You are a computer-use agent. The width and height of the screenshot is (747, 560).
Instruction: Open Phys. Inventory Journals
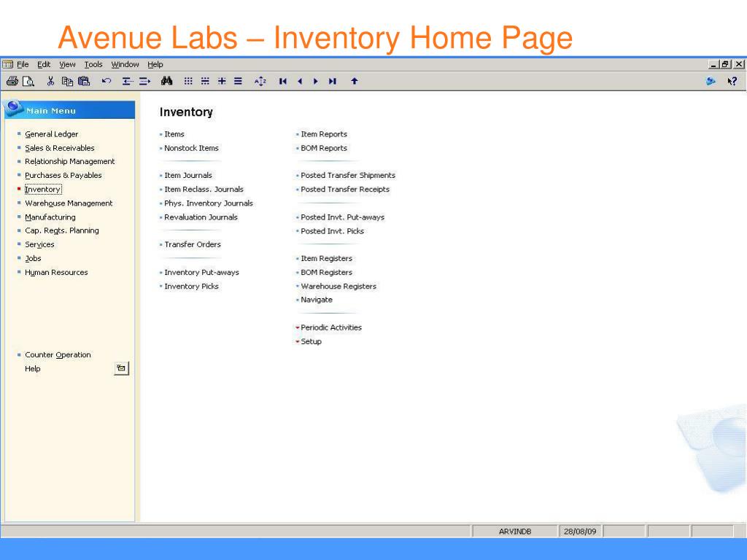208,203
